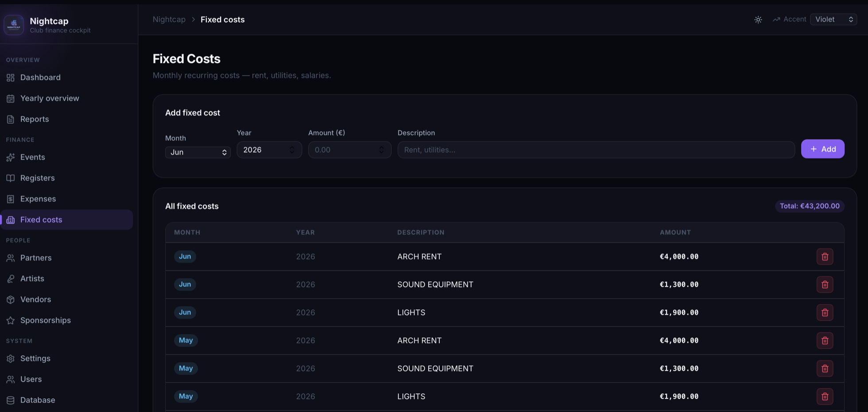Click the Total €43,200.00 badge
This screenshot has width=868, height=412.
[810, 206]
